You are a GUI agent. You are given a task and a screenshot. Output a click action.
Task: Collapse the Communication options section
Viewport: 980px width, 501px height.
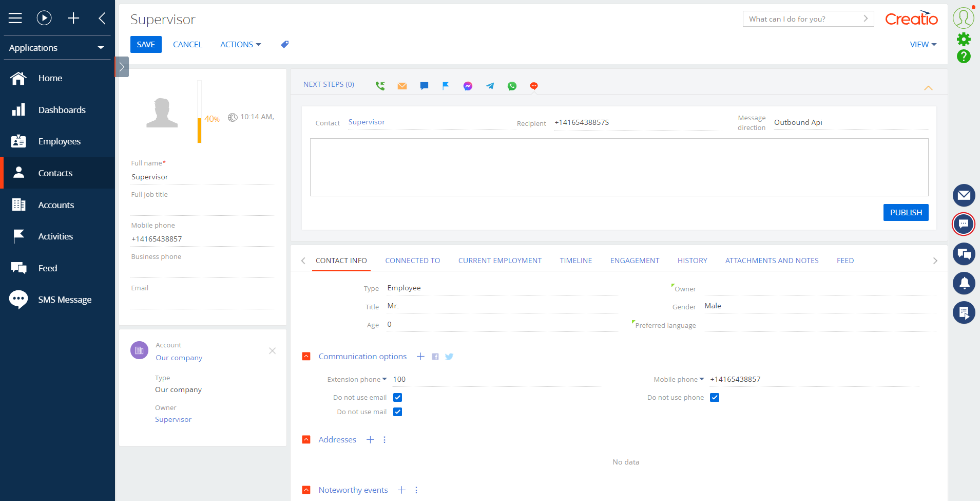click(x=306, y=356)
